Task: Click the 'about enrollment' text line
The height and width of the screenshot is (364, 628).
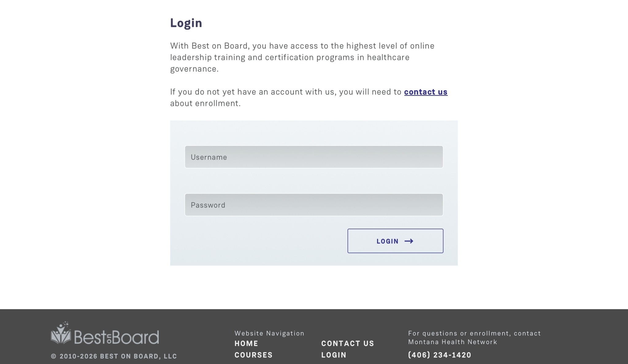Action: (x=205, y=103)
